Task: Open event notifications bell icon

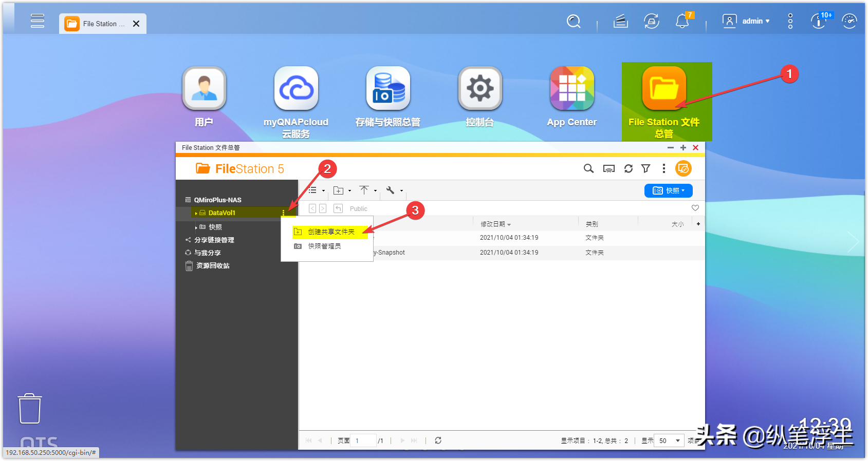Action: pyautogui.click(x=682, y=21)
